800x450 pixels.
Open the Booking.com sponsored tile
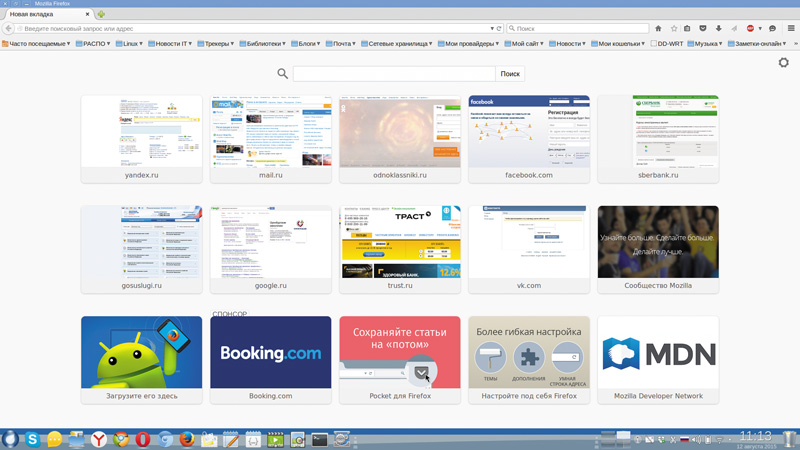click(270, 360)
